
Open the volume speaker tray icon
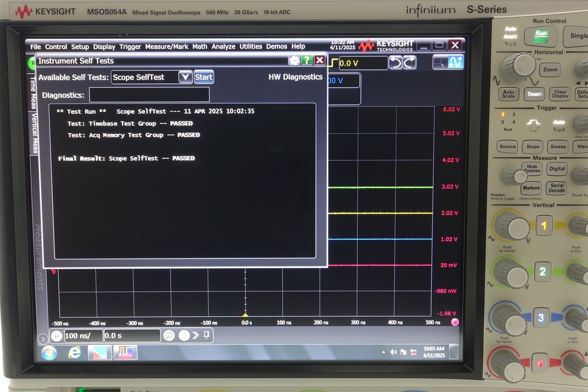(x=393, y=352)
